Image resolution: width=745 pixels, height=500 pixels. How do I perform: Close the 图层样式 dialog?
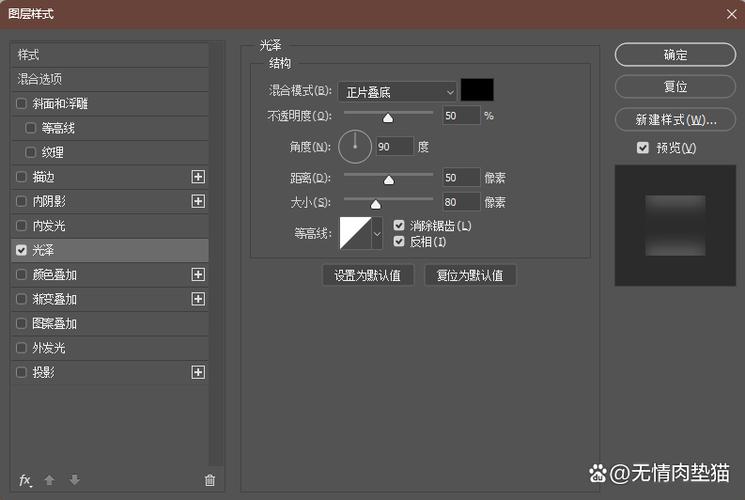click(x=732, y=14)
